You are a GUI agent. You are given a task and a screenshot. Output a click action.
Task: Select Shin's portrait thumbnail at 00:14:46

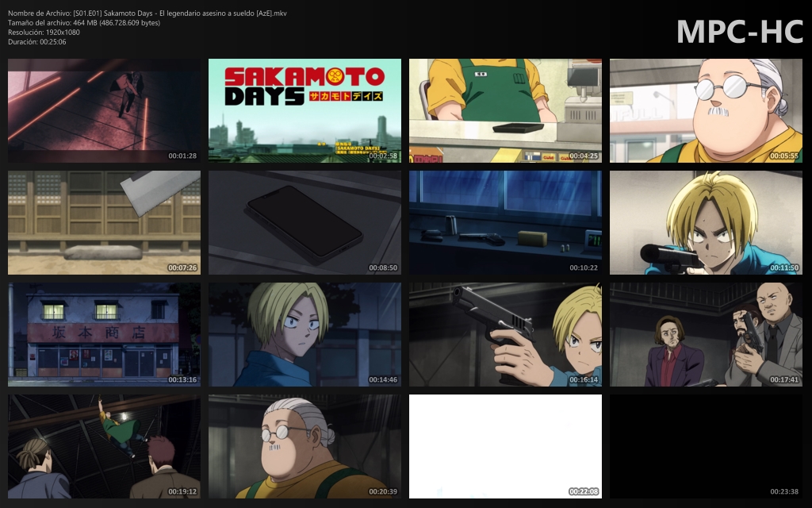coord(305,333)
